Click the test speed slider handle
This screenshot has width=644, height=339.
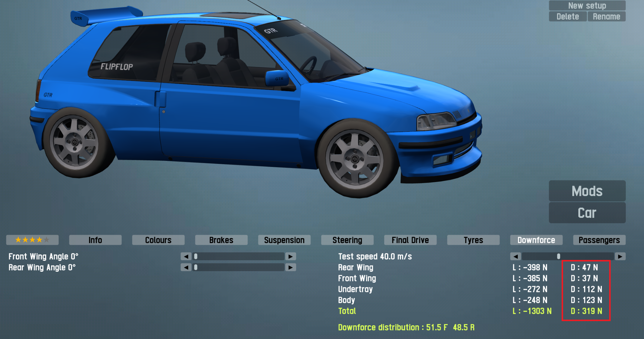(558, 257)
